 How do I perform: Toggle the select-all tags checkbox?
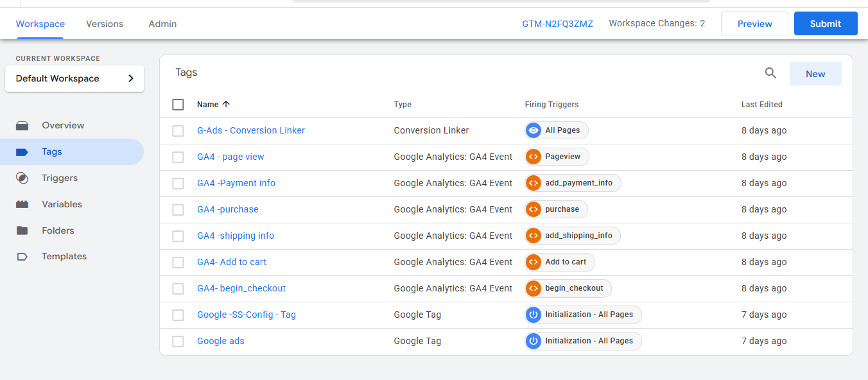point(178,105)
